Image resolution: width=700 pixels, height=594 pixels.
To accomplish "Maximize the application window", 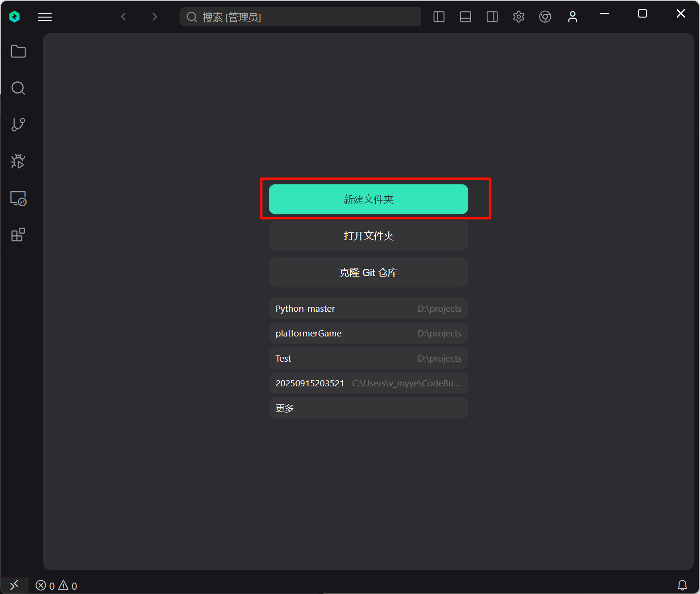I will tap(643, 14).
